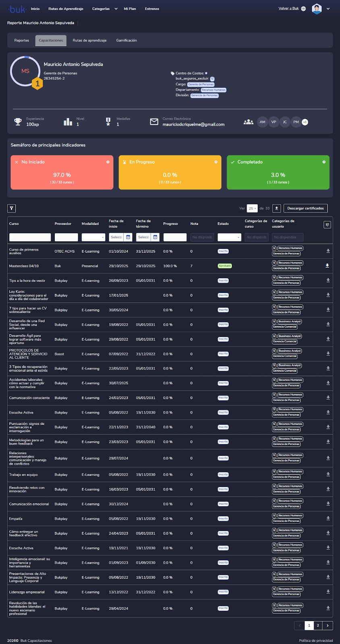
Task: Click the filter funnel icon above table
Action: click(12, 208)
